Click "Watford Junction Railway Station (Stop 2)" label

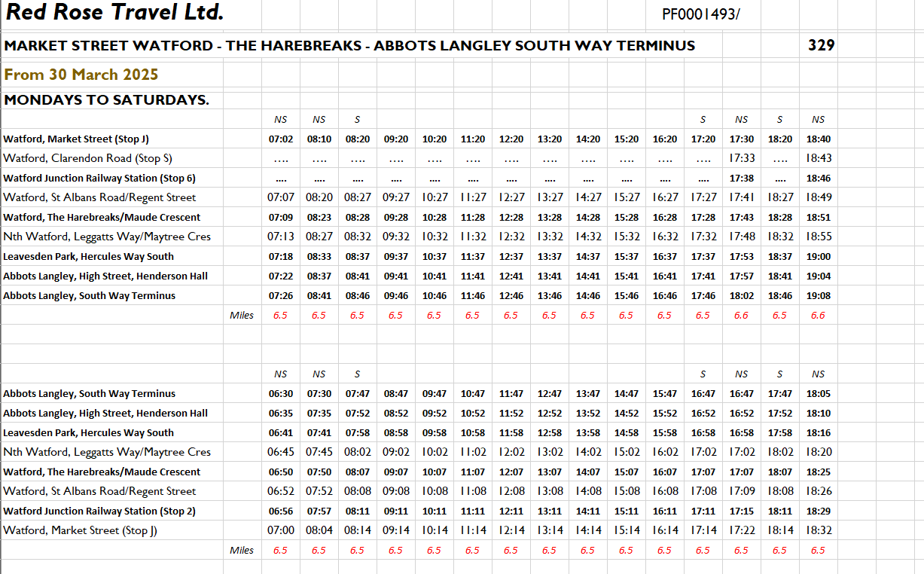pyautogui.click(x=99, y=511)
